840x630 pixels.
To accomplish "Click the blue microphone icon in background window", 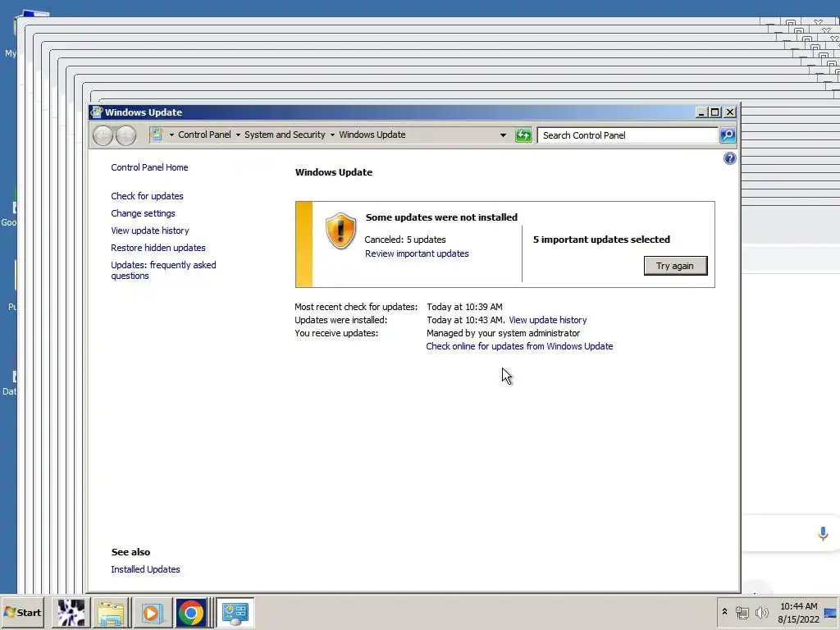I will click(x=824, y=533).
